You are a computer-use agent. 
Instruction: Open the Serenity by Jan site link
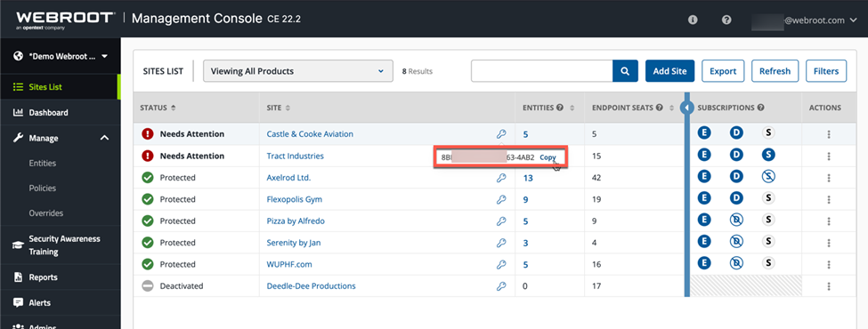coord(294,243)
